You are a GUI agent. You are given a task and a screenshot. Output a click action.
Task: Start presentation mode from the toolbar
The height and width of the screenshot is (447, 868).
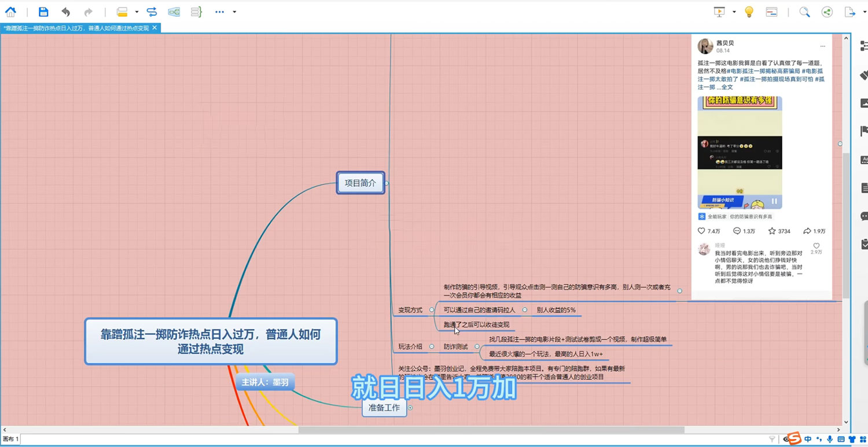click(719, 12)
